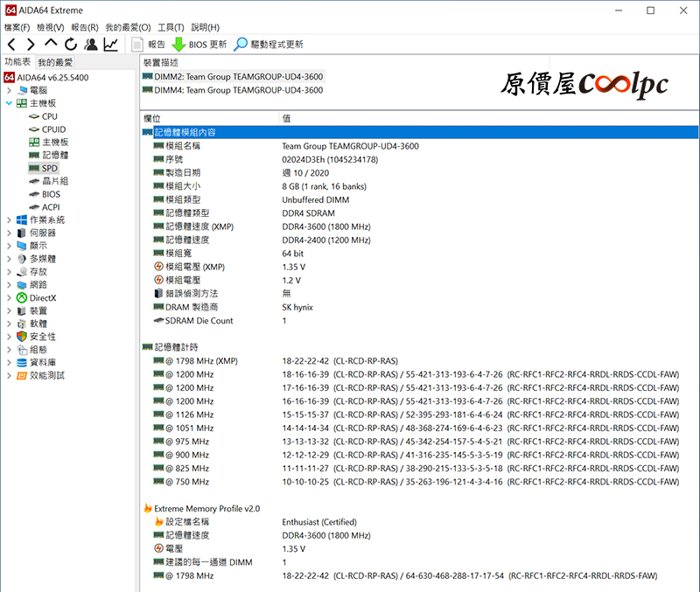Click the 組態 configuration icon in tree
The image size is (700, 592).
coord(22,349)
